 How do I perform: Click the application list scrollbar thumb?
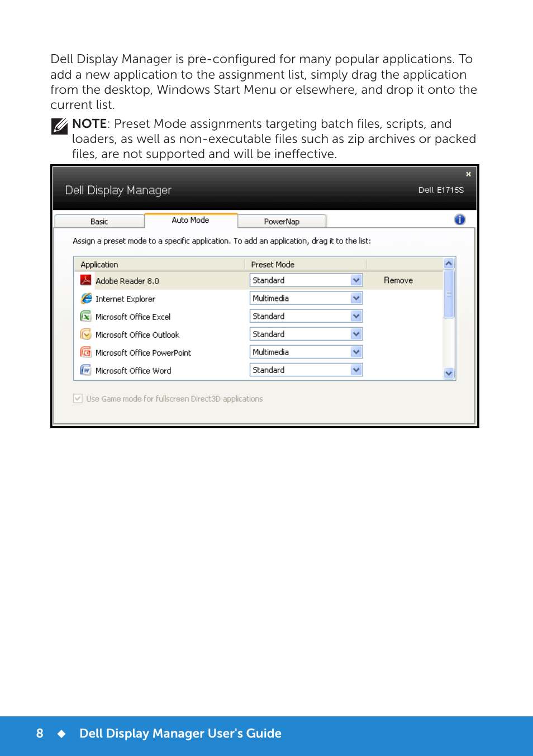(x=449, y=294)
